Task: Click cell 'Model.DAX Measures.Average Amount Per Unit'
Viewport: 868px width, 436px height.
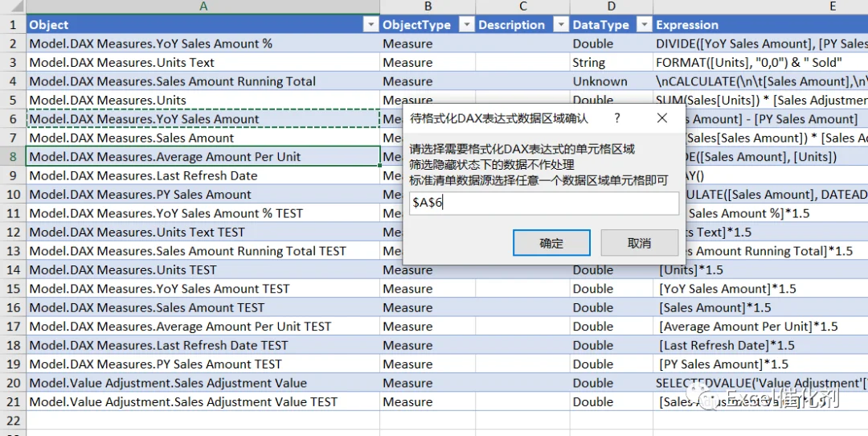Action: point(203,157)
